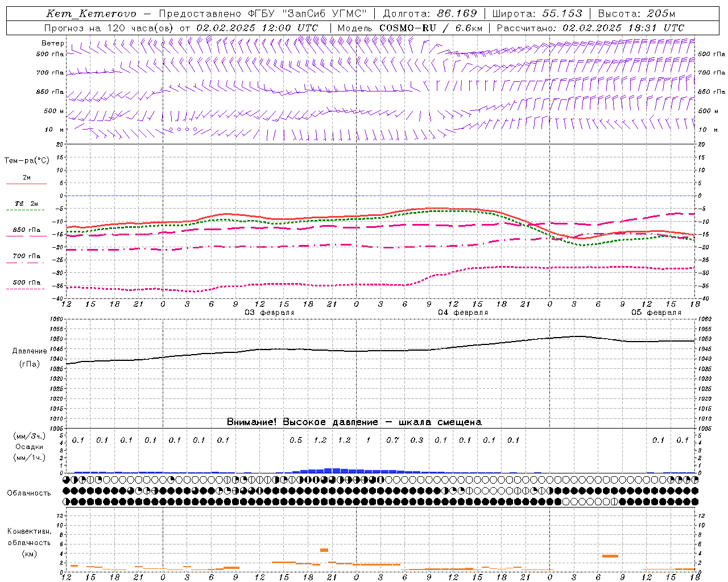Click the precipitation value '0.5'

[x=296, y=440]
